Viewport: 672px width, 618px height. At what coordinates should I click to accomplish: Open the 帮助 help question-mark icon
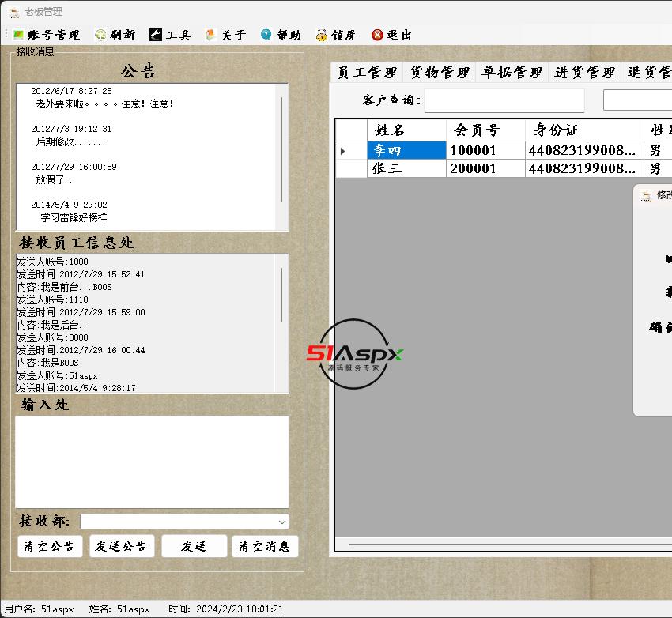[x=266, y=35]
